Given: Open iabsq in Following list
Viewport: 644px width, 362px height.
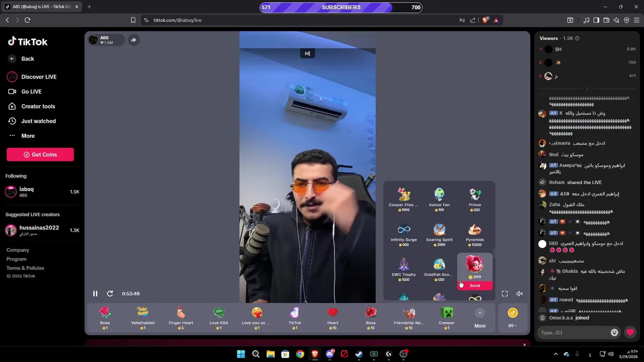Looking at the screenshot, I should coord(42,192).
